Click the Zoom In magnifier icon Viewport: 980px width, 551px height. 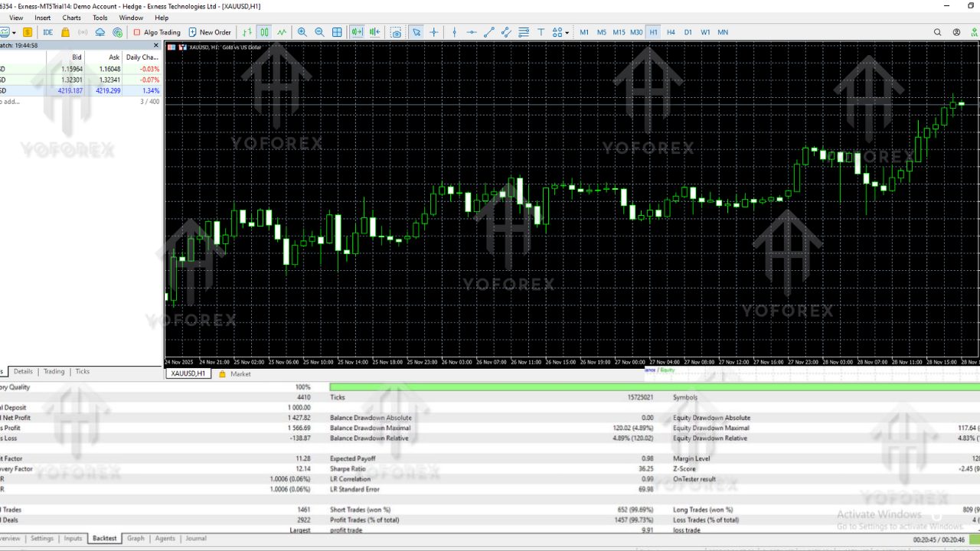[x=302, y=32]
